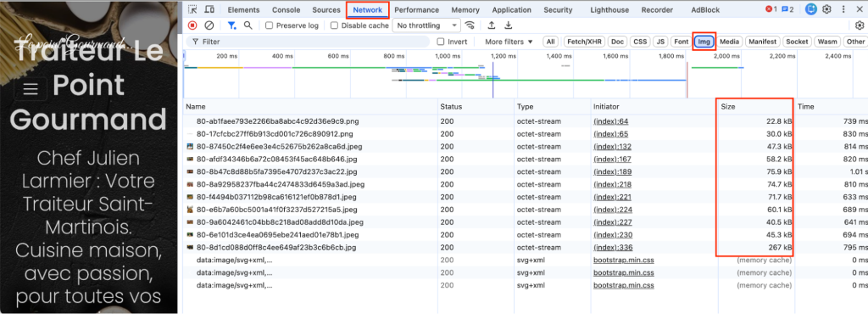Filter requests by CSS type
This screenshot has width=868, height=314.
(640, 42)
